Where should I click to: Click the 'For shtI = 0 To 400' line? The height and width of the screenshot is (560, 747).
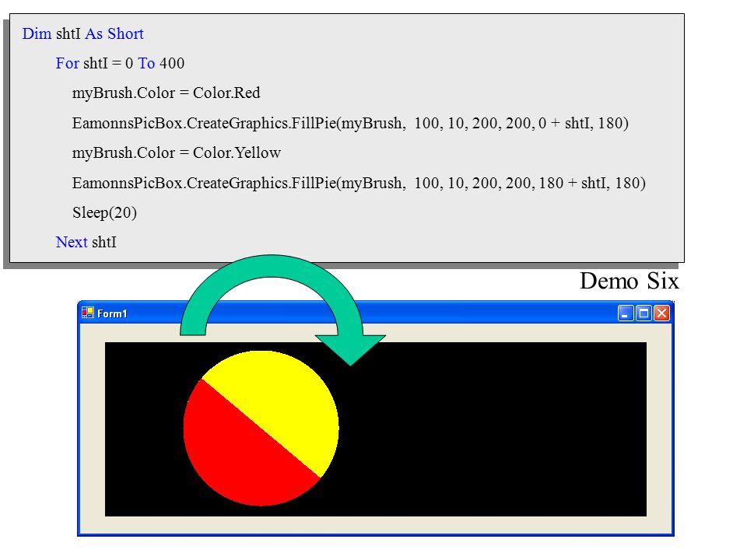(120, 63)
